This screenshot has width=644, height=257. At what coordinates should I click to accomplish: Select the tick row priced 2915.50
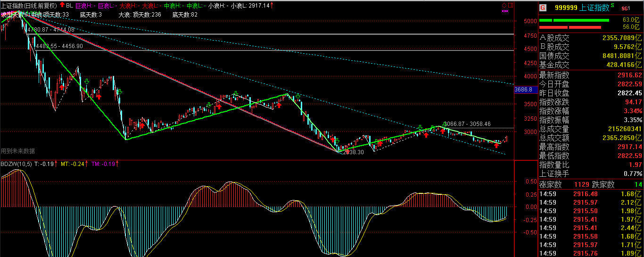click(x=591, y=211)
